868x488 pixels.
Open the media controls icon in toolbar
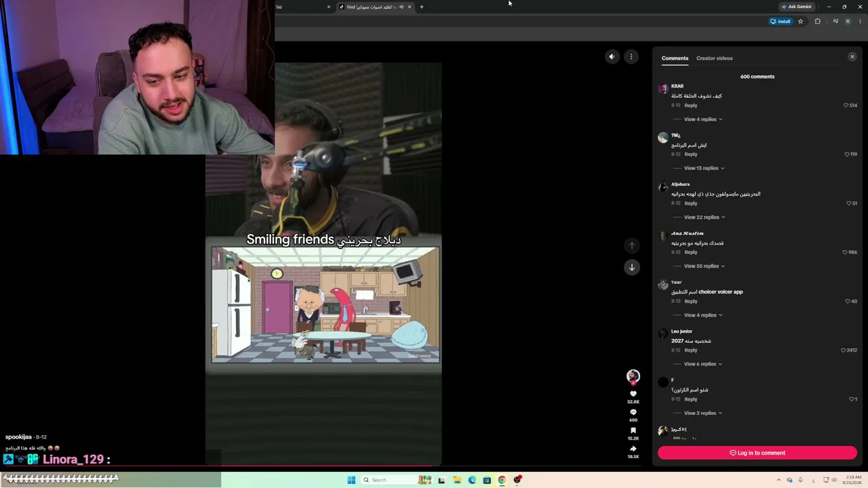[835, 22]
